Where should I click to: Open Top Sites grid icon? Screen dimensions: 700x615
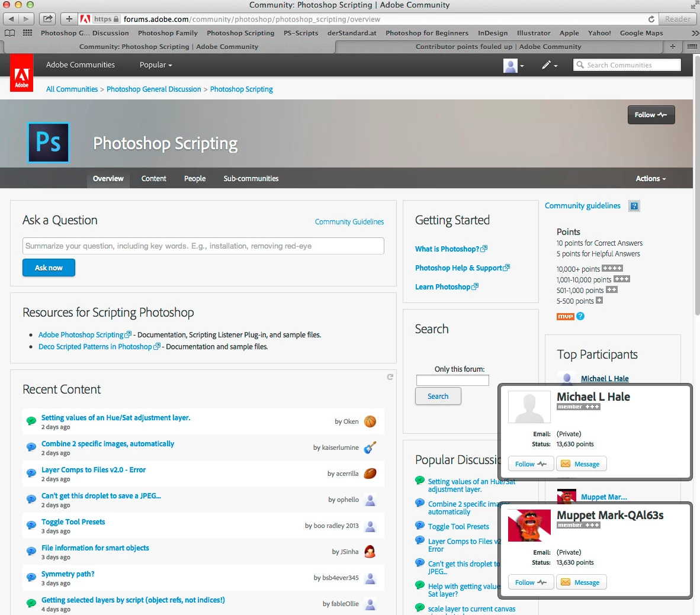click(27, 33)
